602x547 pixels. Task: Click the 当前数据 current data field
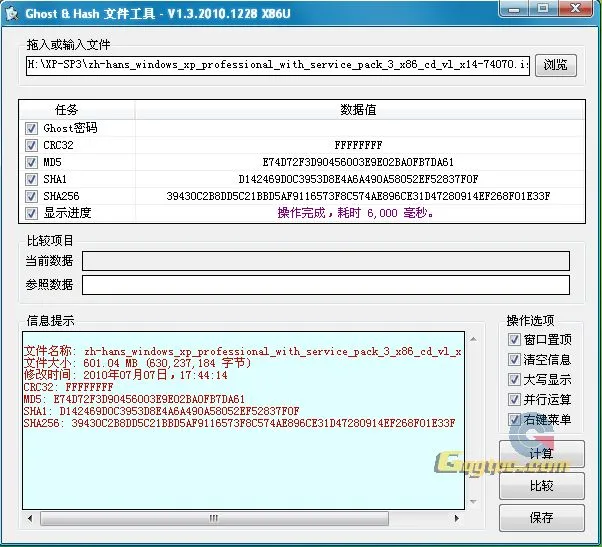[x=325, y=261]
